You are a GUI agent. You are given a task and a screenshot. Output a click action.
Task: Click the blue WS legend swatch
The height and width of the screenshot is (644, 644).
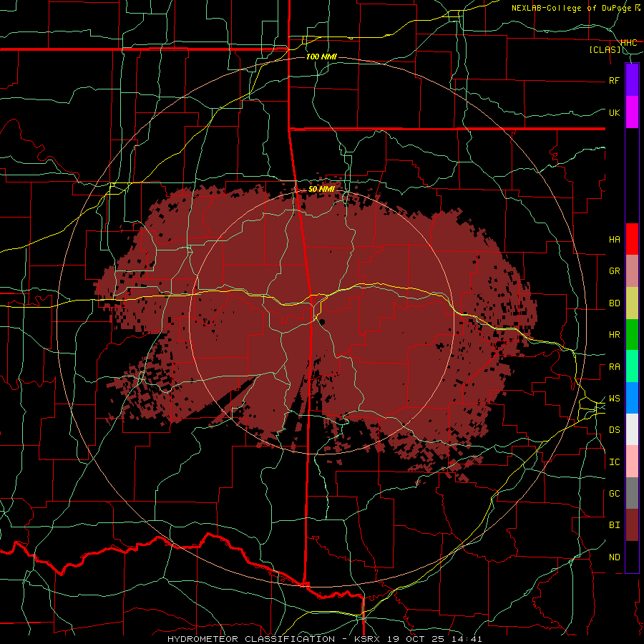pos(632,398)
